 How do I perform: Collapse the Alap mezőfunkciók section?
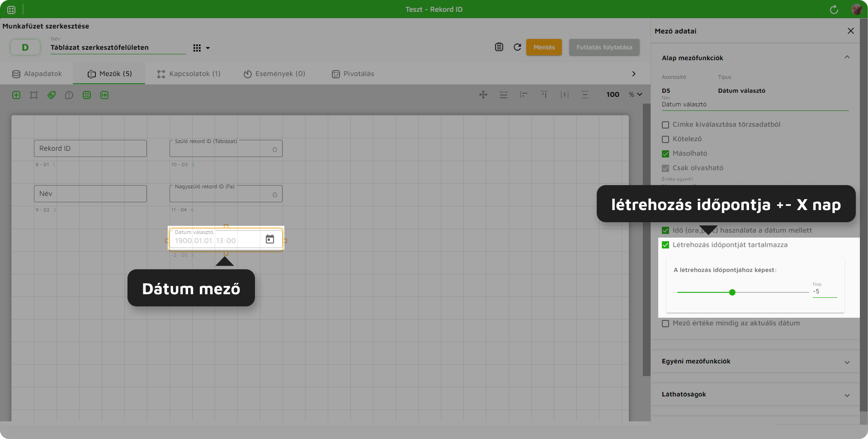point(847,57)
